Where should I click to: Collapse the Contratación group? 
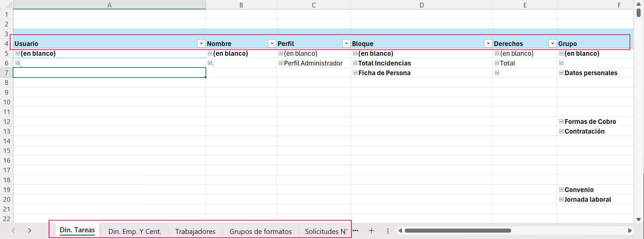(x=561, y=131)
